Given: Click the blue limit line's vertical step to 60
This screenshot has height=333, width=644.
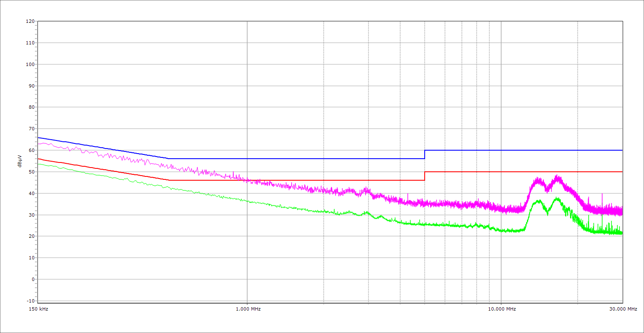Looking at the screenshot, I should (425, 154).
